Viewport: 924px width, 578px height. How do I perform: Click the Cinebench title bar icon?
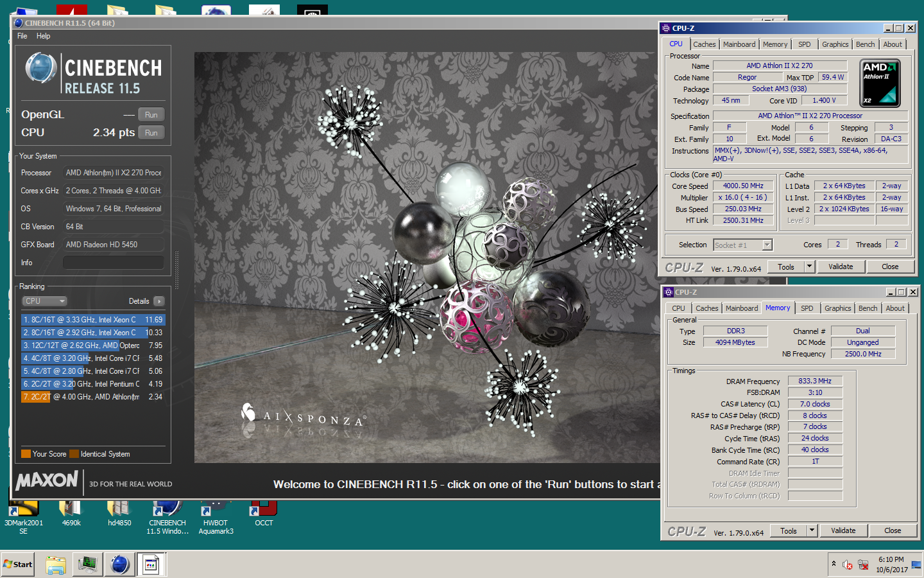click(x=18, y=23)
